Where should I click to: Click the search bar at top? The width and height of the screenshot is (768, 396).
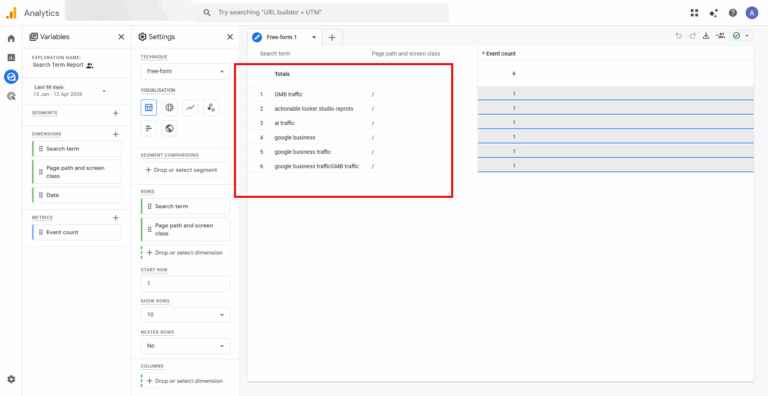(x=320, y=13)
